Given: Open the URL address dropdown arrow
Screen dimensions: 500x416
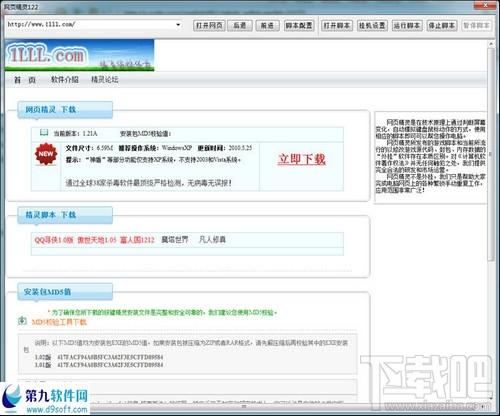Looking at the screenshot, I should [x=178, y=25].
